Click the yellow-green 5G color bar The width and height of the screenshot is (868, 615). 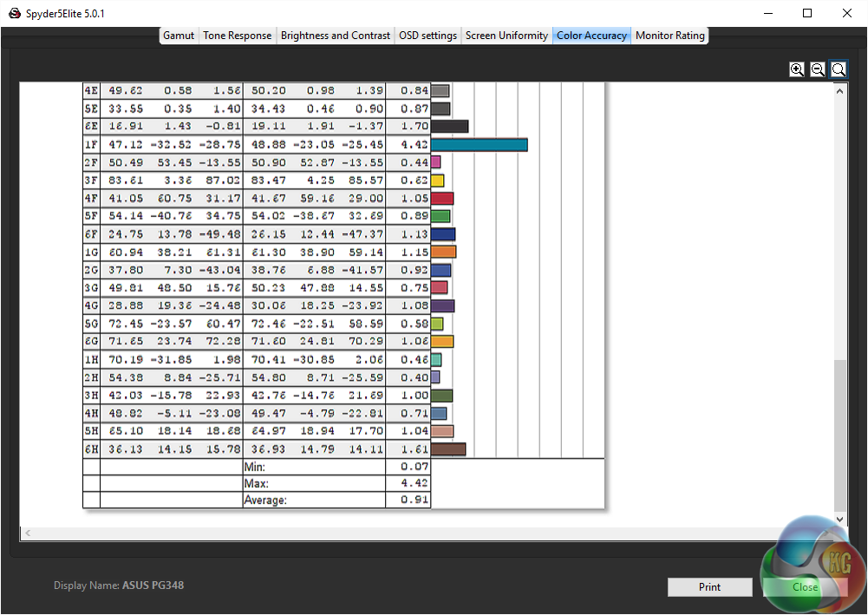tap(437, 324)
